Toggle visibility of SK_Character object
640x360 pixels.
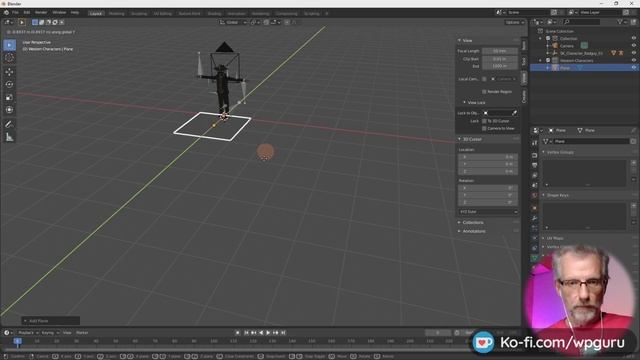click(x=634, y=53)
